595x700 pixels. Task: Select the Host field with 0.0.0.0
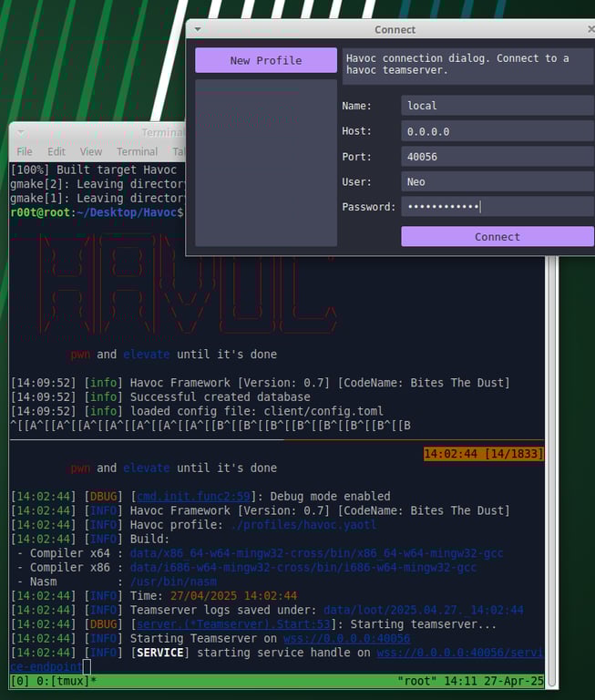498,131
